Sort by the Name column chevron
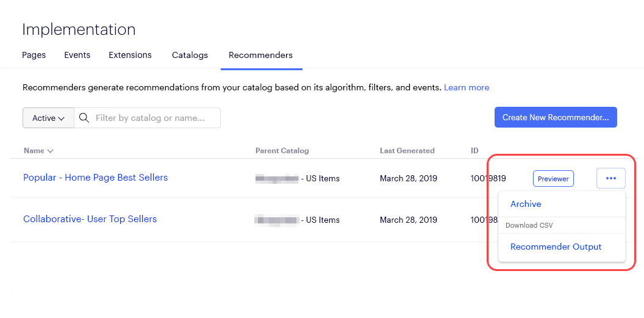 (x=50, y=151)
